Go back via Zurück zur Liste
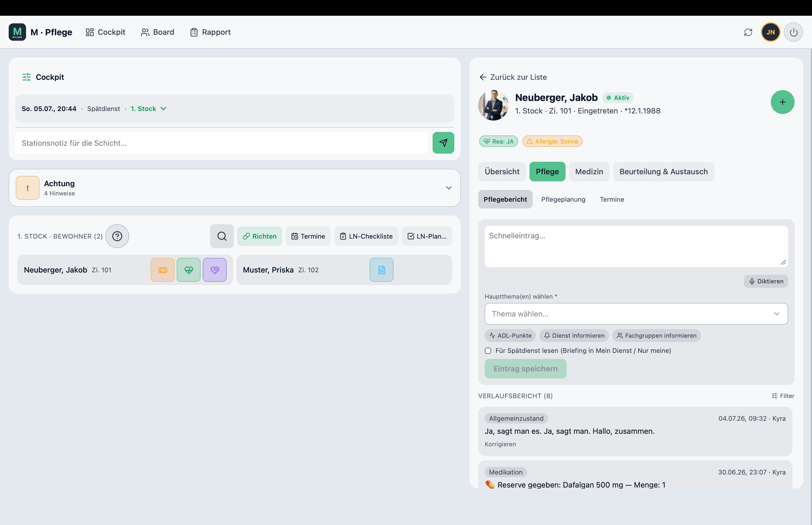 pos(513,77)
